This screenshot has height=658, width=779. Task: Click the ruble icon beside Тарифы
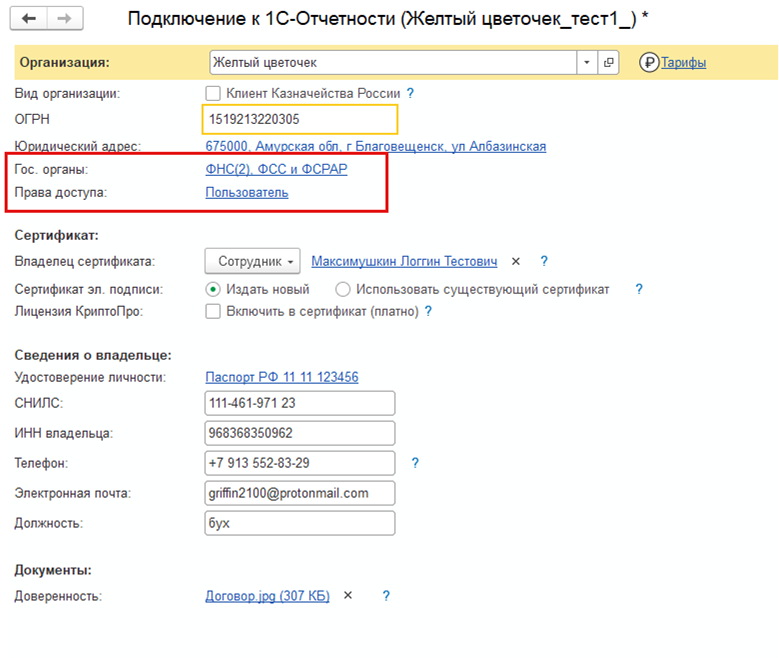pyautogui.click(x=649, y=63)
